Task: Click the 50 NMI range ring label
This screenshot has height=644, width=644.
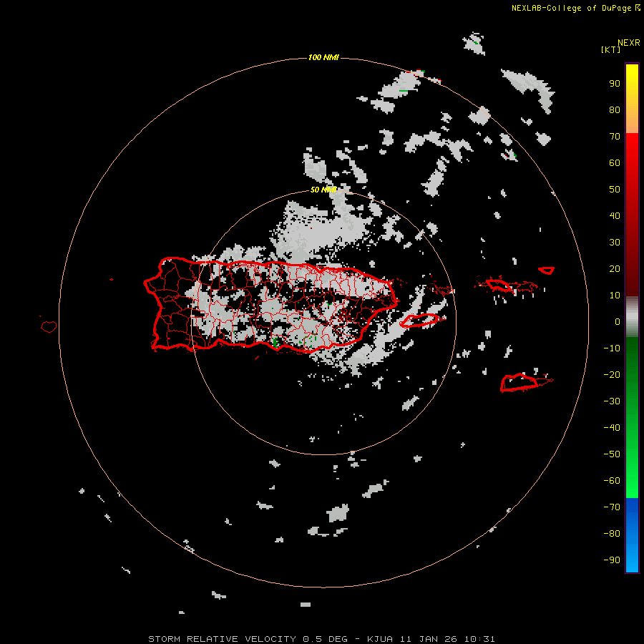Action: pos(323,190)
